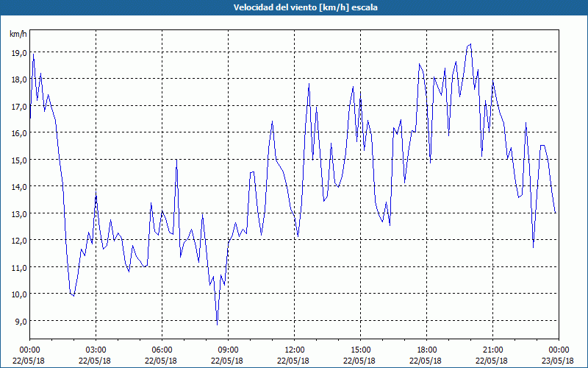Click the 03:00 time axis label
Image resolution: width=588 pixels, height=368 pixels.
pos(96,350)
